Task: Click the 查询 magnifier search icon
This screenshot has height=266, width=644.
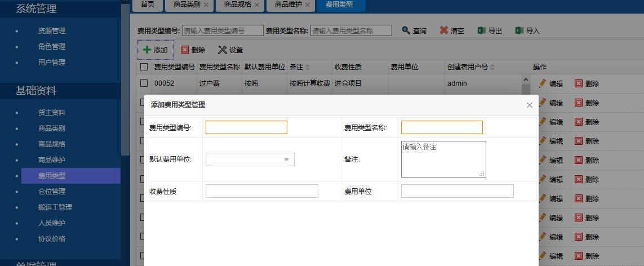Action: click(x=406, y=30)
